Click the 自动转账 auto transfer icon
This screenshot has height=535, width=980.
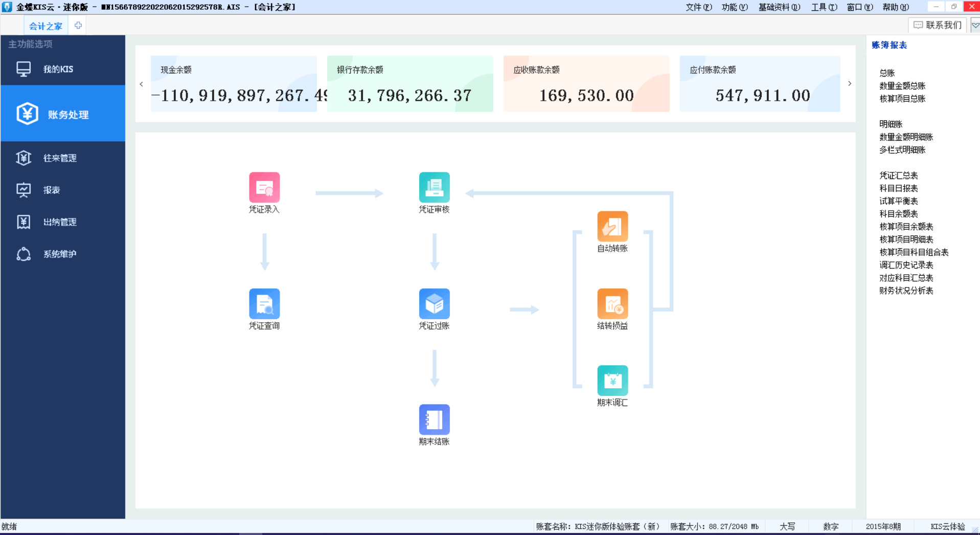[x=612, y=227]
